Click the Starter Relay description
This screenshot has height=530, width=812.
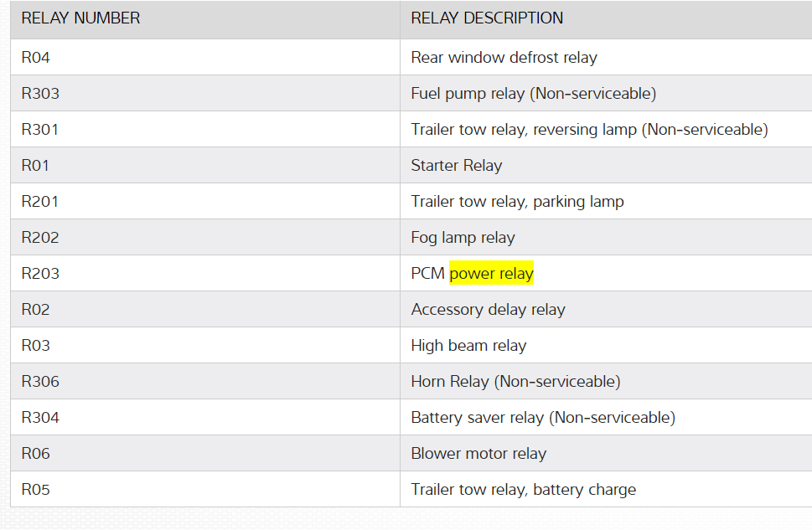point(456,166)
